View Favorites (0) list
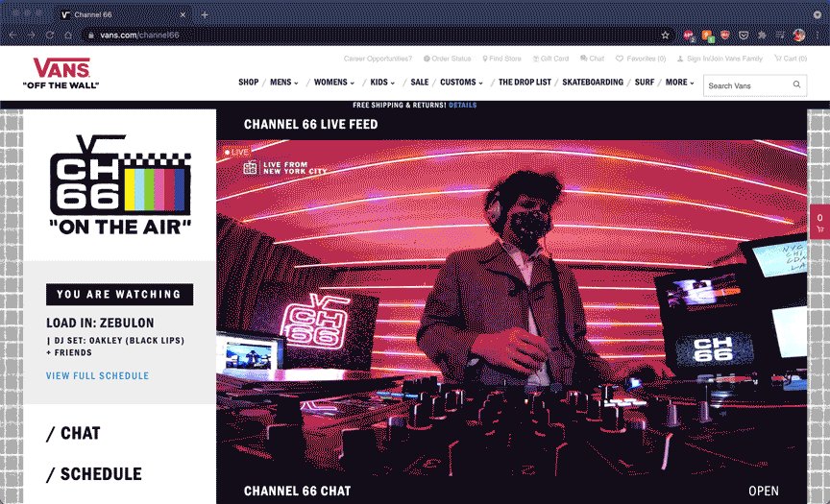This screenshot has height=504, width=830. 641,59
